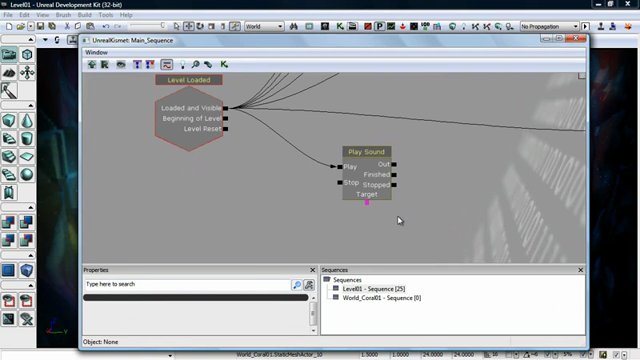Open the No Propagation dropdown
This screenshot has height=360, width=640.
pos(549,27)
